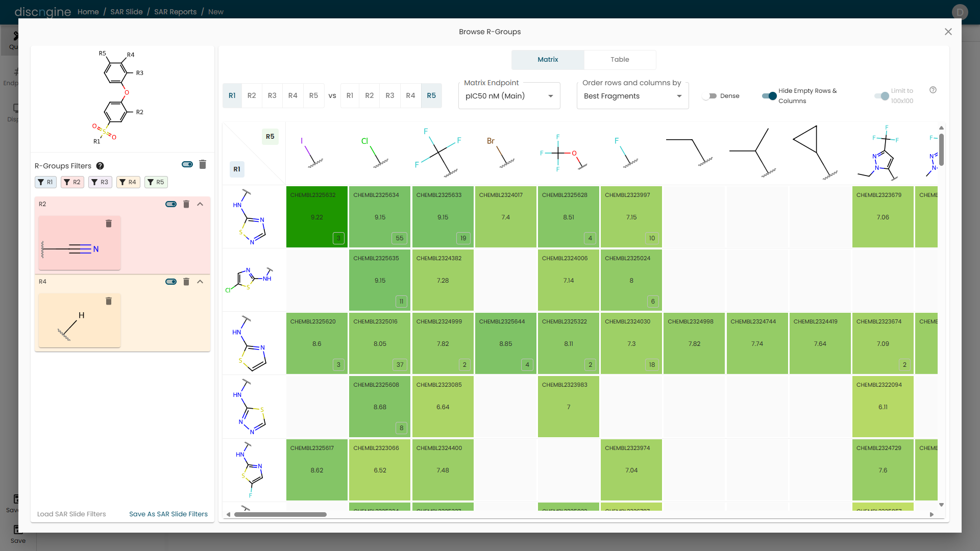
Task: Click Save As SAR Slide Filters
Action: click(x=168, y=514)
